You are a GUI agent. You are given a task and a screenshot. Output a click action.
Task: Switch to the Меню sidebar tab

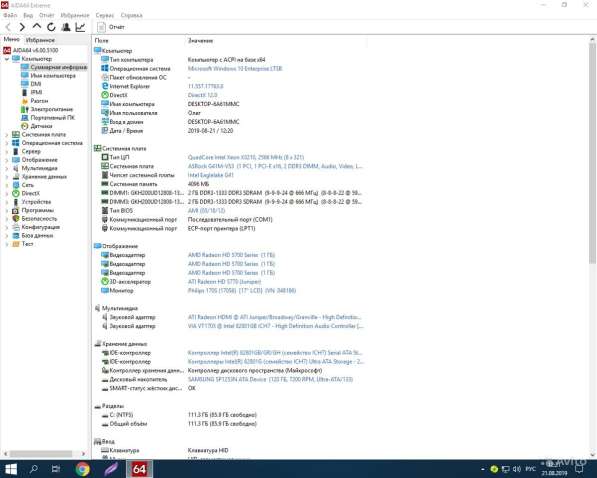(x=11, y=39)
